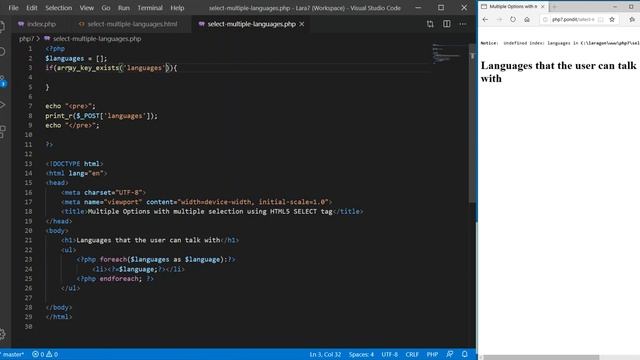Split the editor to the right
This screenshot has height=360, width=640.
447,24
